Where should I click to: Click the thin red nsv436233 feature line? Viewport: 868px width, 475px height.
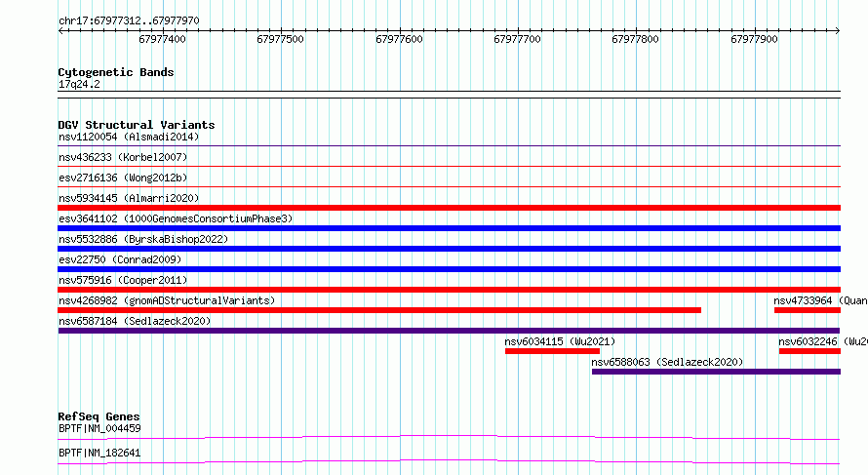click(449, 167)
